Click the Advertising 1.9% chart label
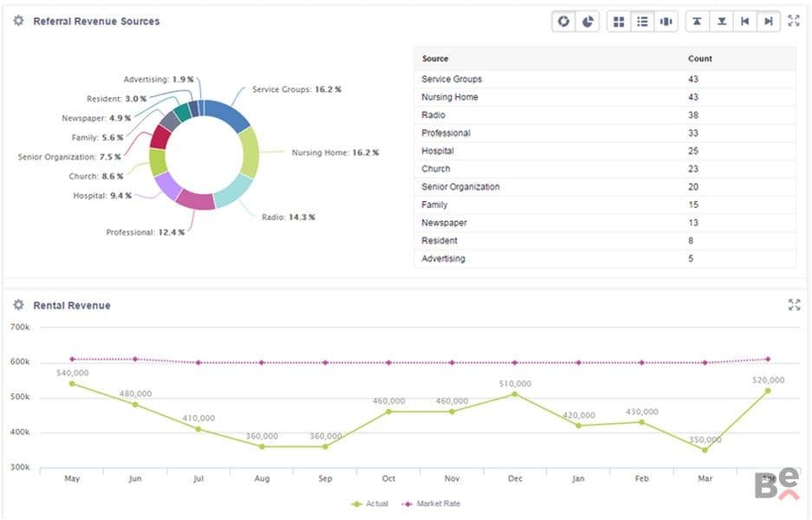The width and height of the screenshot is (812, 520). 159,79
